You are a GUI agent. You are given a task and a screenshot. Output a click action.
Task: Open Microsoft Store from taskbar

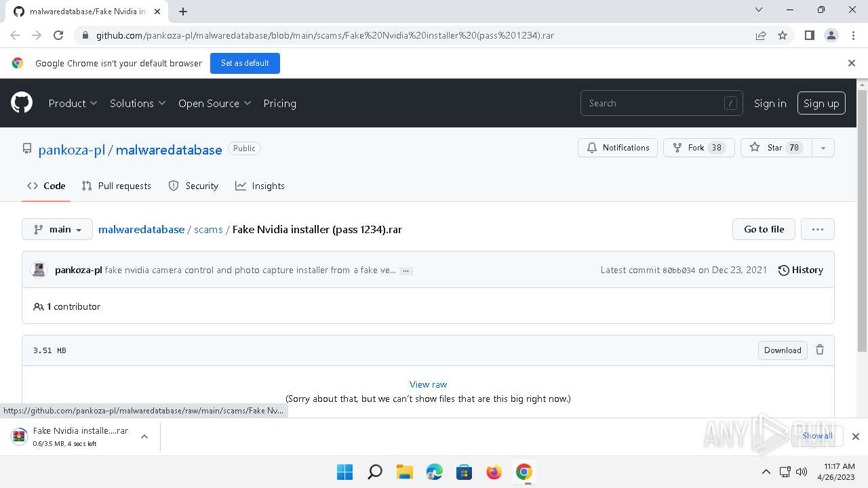[x=465, y=472]
